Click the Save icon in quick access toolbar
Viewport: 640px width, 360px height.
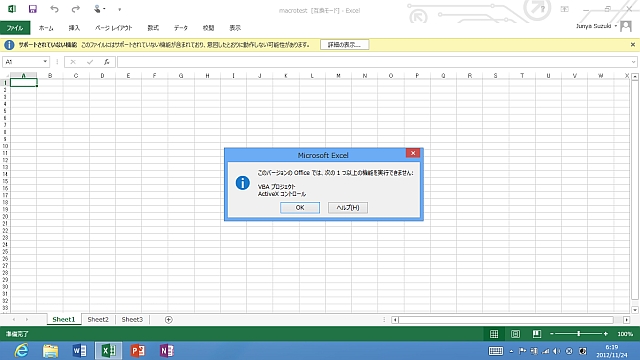[x=33, y=9]
